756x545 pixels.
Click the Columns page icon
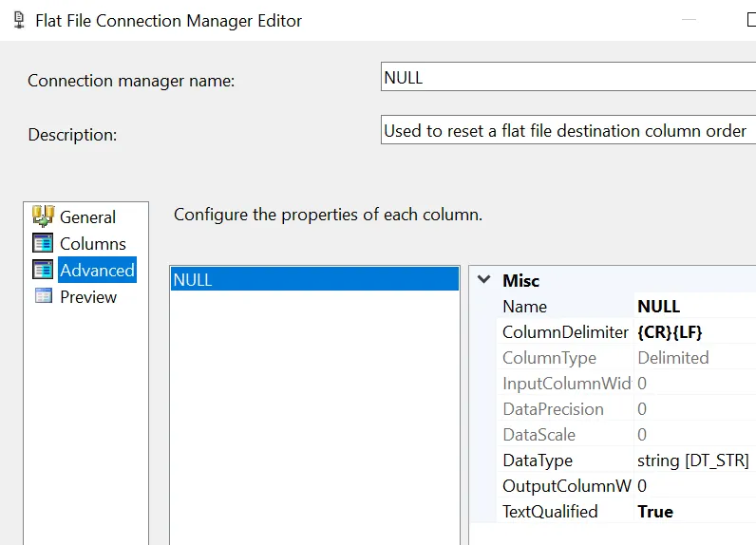(x=43, y=243)
